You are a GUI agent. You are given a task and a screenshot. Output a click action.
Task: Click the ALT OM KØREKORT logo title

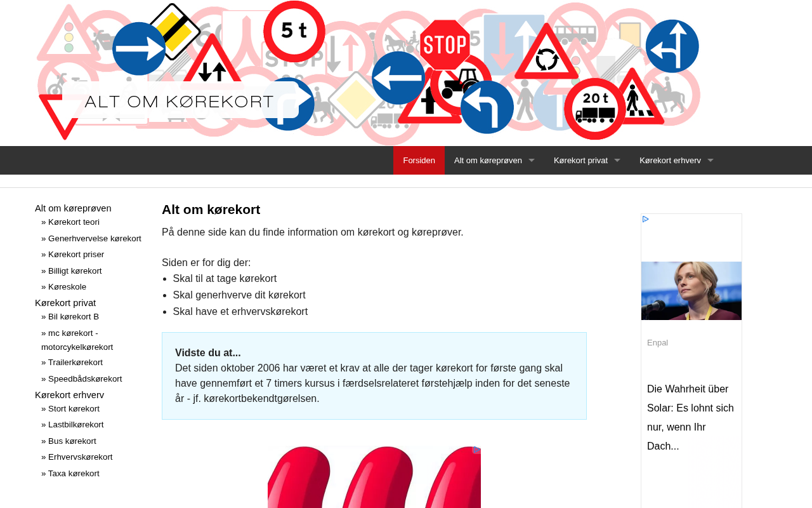(x=179, y=102)
